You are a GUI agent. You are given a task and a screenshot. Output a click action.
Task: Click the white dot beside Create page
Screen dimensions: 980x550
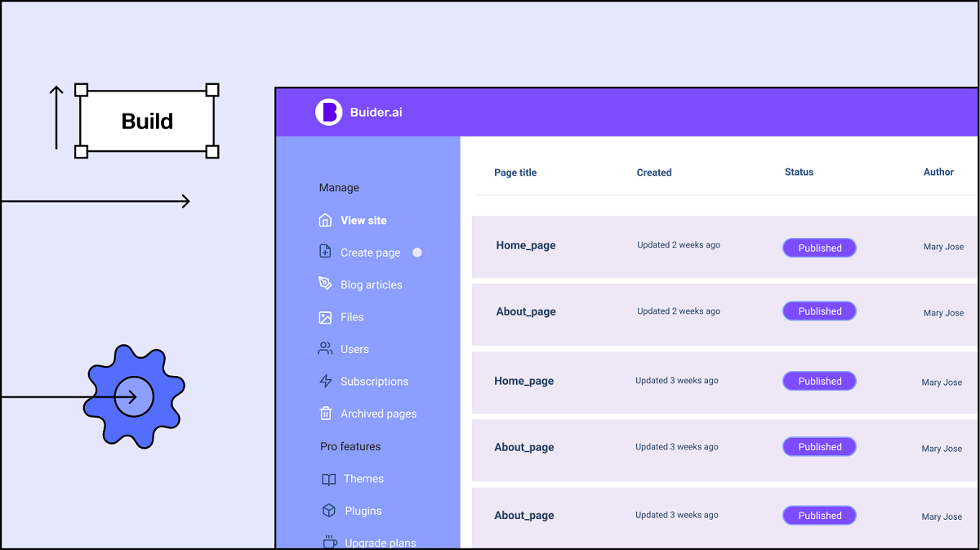(417, 253)
